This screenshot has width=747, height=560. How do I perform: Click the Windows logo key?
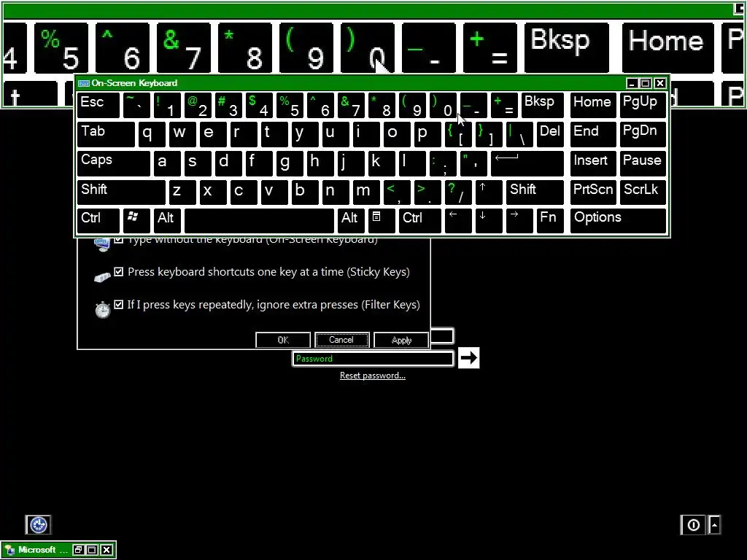(136, 221)
